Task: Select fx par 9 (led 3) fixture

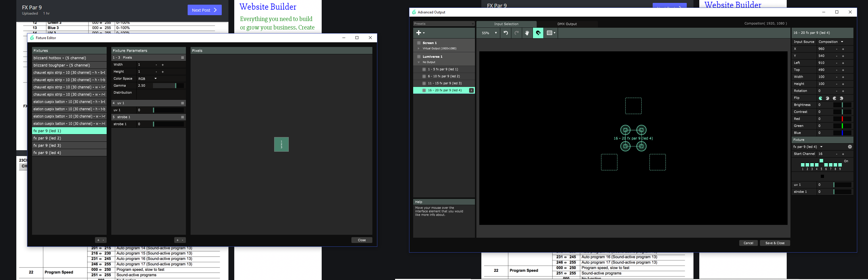Action: point(69,146)
